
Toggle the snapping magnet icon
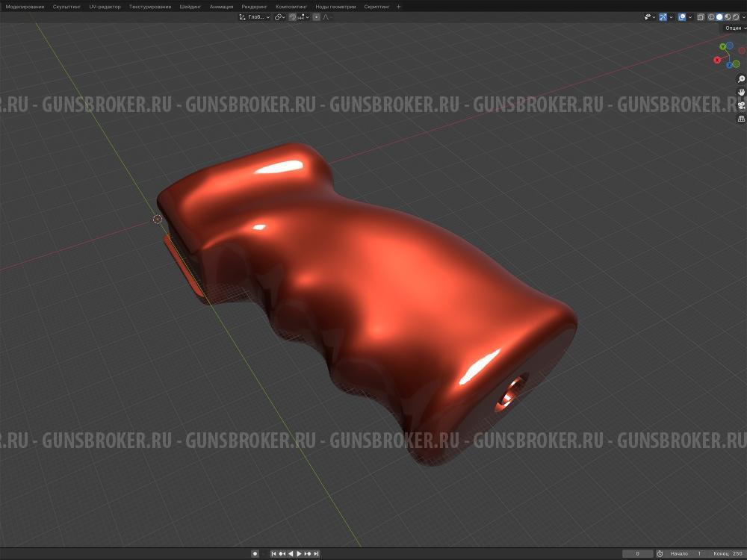coord(293,17)
